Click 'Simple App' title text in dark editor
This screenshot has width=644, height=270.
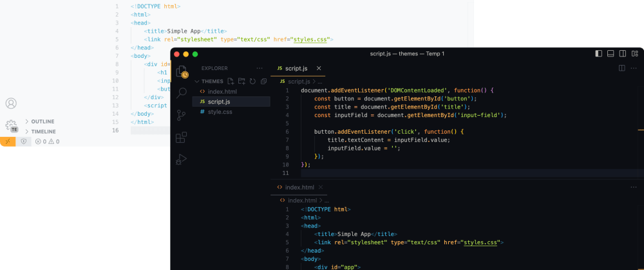point(354,235)
